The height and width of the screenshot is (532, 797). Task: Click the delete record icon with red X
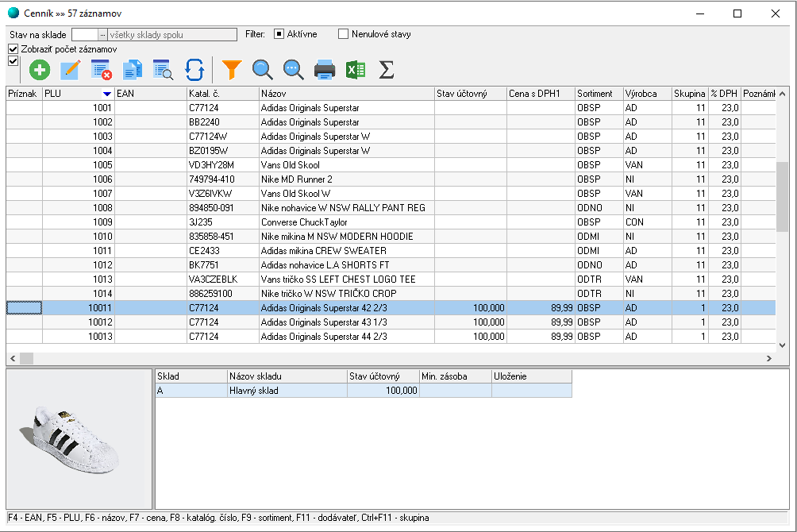(102, 70)
